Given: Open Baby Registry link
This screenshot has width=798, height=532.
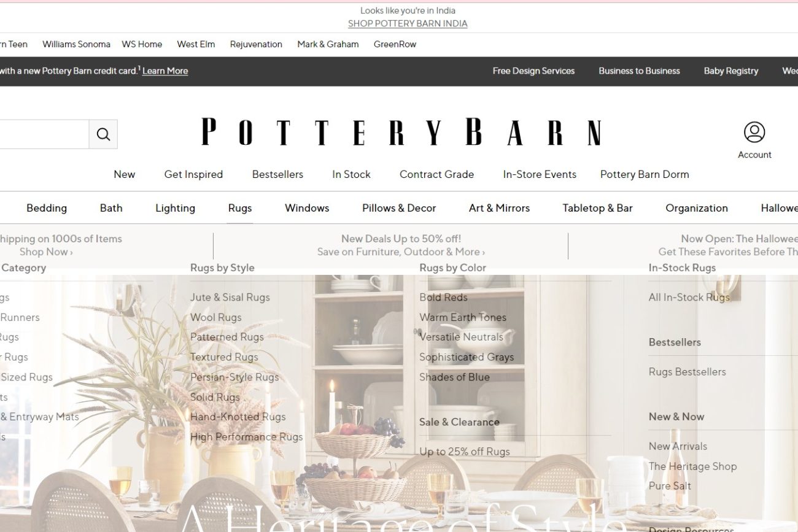Looking at the screenshot, I should click(x=731, y=71).
